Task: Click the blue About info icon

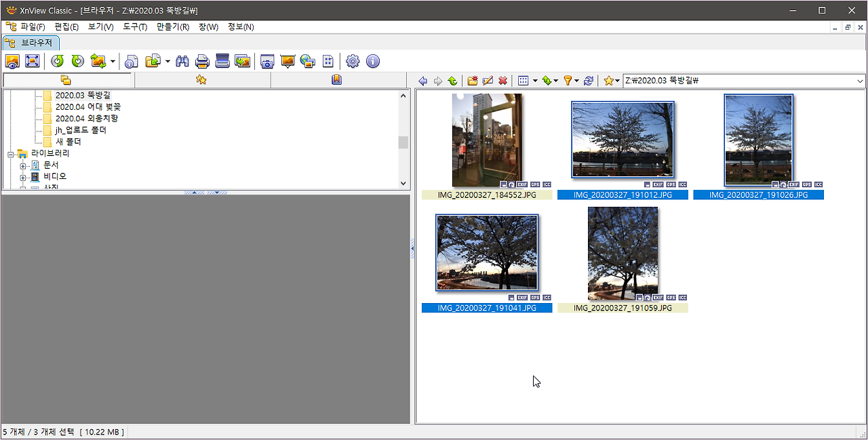Action: tap(373, 61)
